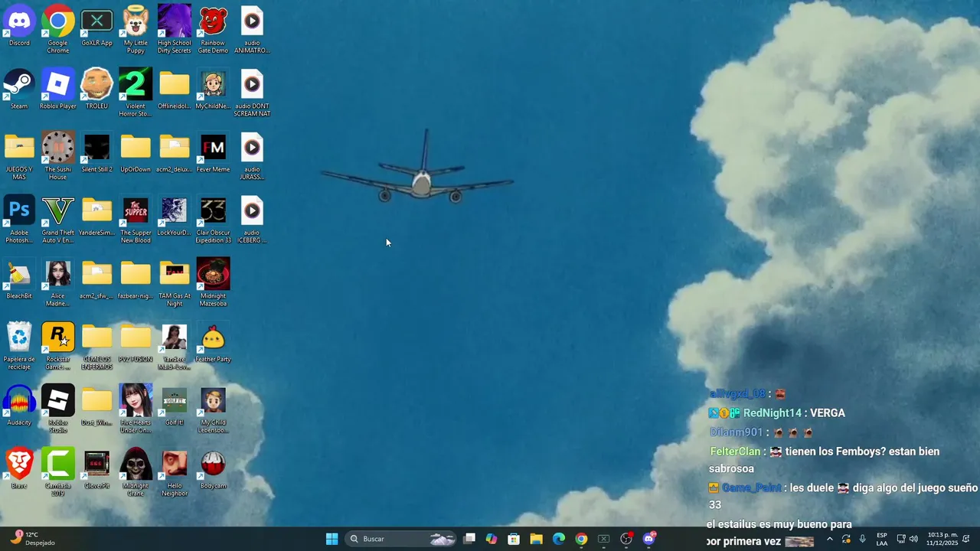Select the Rockstar Games launcher icon
The height and width of the screenshot is (551, 980).
point(58,346)
